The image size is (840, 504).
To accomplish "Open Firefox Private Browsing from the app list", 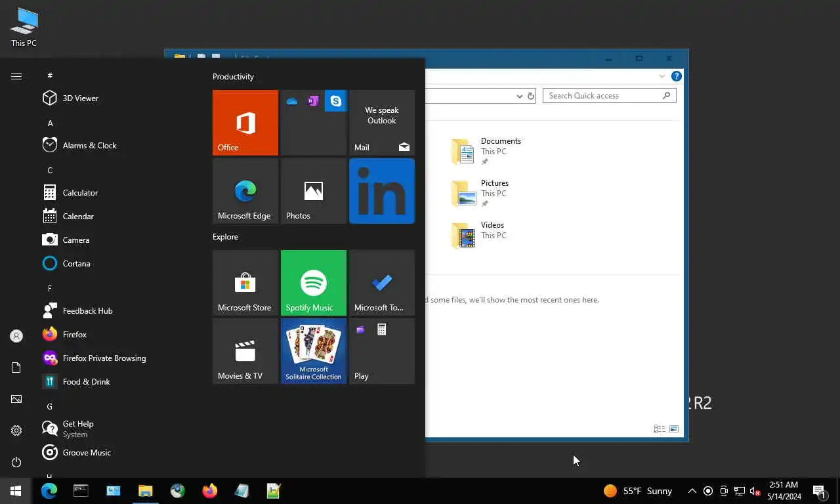I will [117, 358].
